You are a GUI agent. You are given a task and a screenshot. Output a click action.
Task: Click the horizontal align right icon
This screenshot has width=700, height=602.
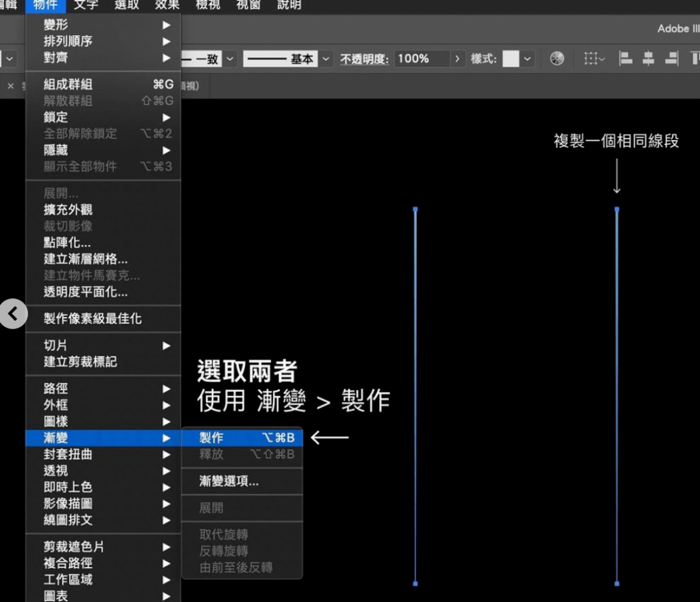(x=671, y=59)
